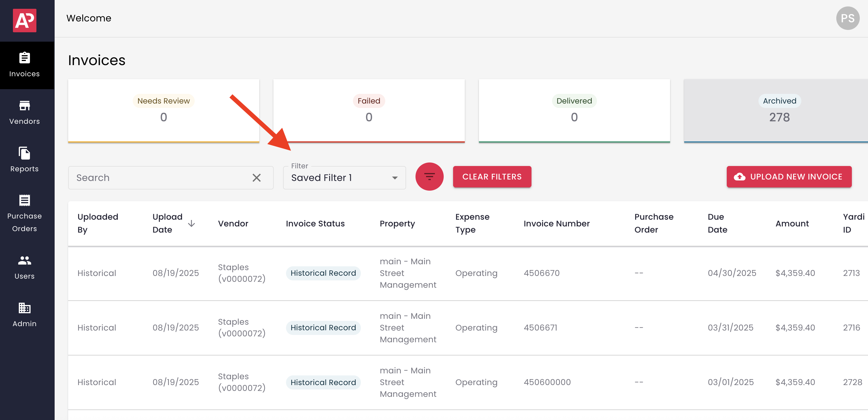This screenshot has width=868, height=420.
Task: Click Historical Record badge for invoice 4506671
Action: pos(323,327)
